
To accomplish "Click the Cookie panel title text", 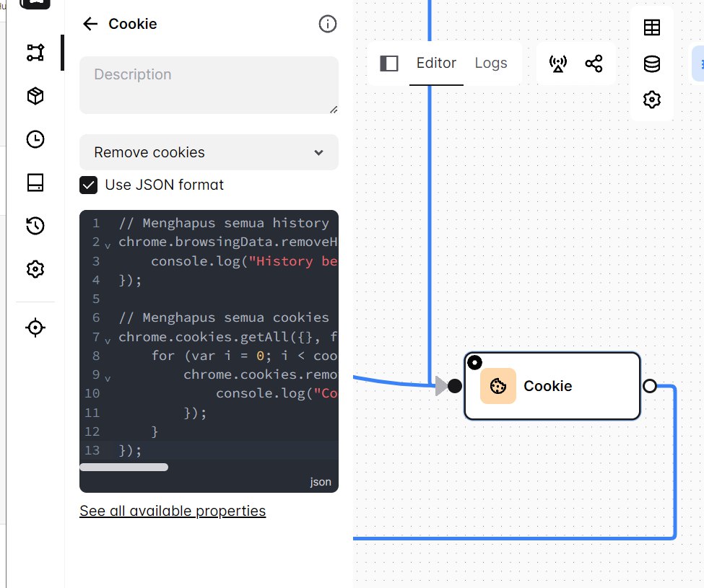I will (133, 24).
